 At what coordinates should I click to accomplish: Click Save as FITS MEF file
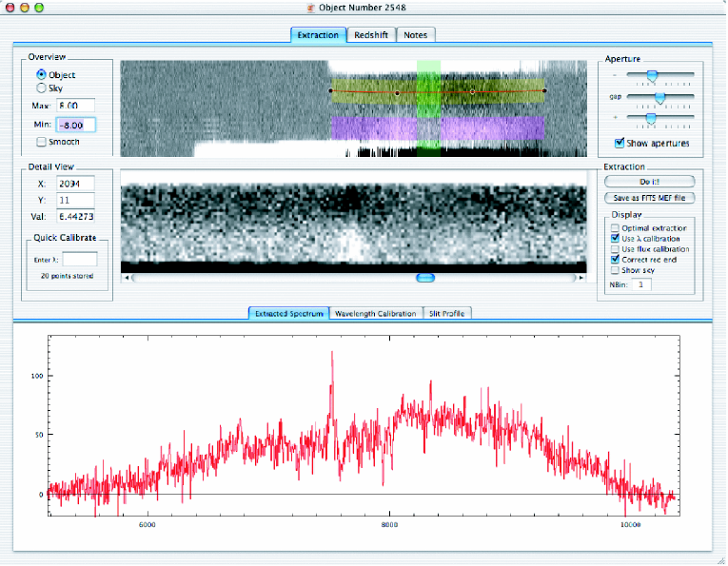pyautogui.click(x=649, y=198)
